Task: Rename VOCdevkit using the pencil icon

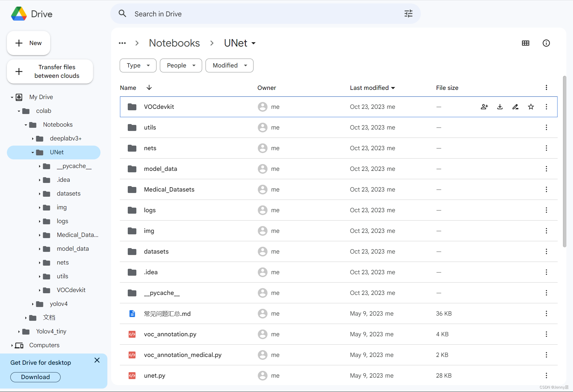Action: pos(515,107)
